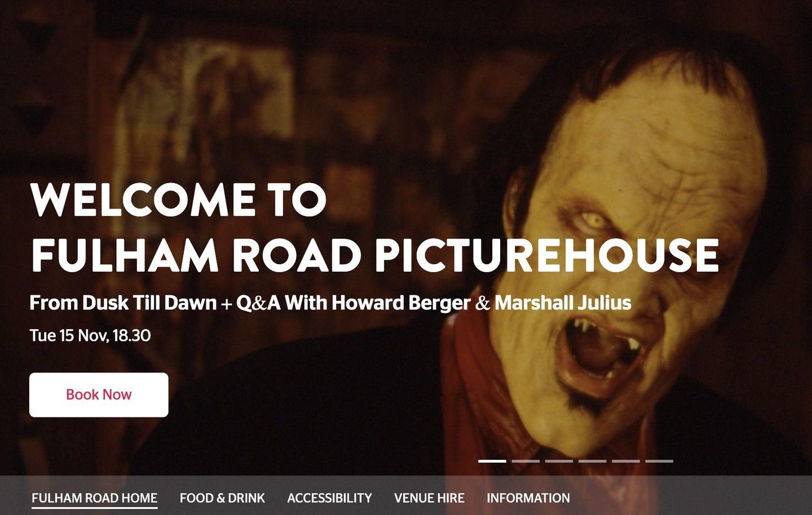Open the From Dusk Till Dawn title link
This screenshot has height=515, width=812.
[123, 303]
